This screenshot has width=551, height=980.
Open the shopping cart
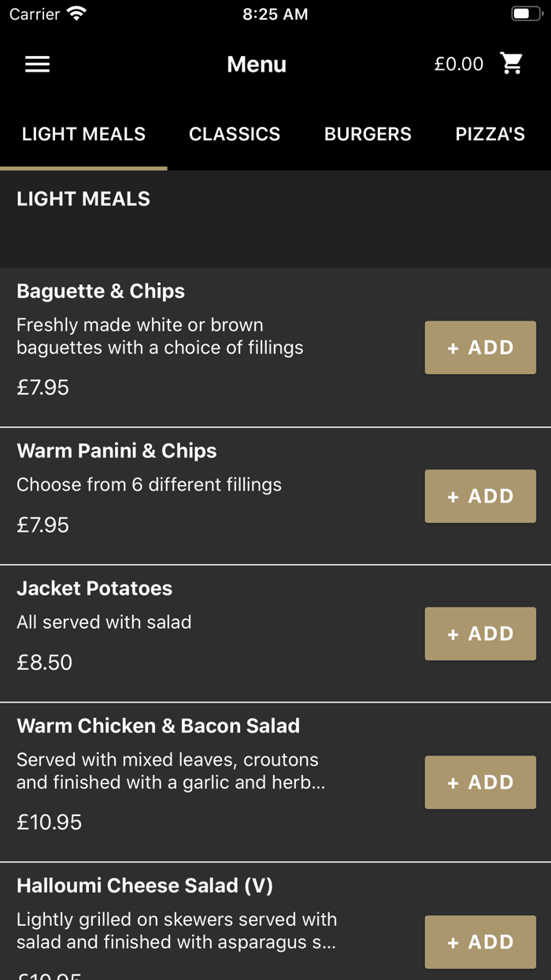[512, 63]
